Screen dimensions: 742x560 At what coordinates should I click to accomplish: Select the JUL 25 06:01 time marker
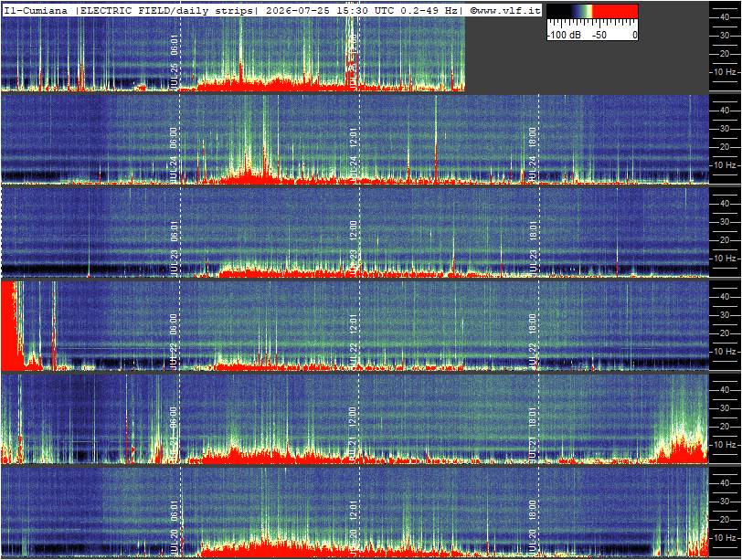(174, 63)
